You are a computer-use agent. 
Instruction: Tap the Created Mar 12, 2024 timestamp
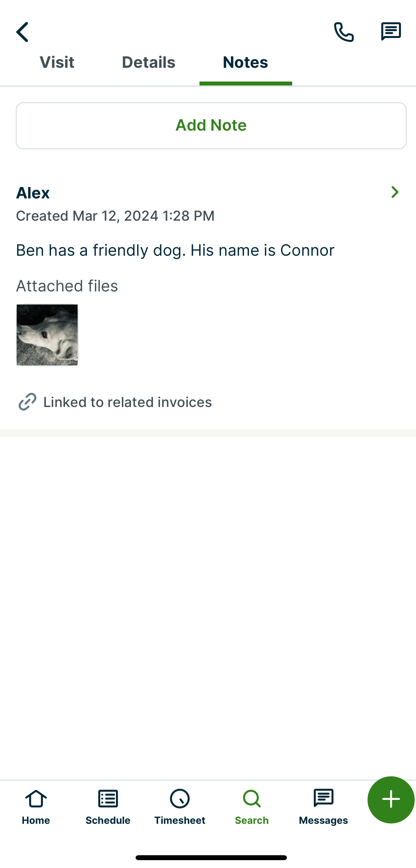(115, 216)
